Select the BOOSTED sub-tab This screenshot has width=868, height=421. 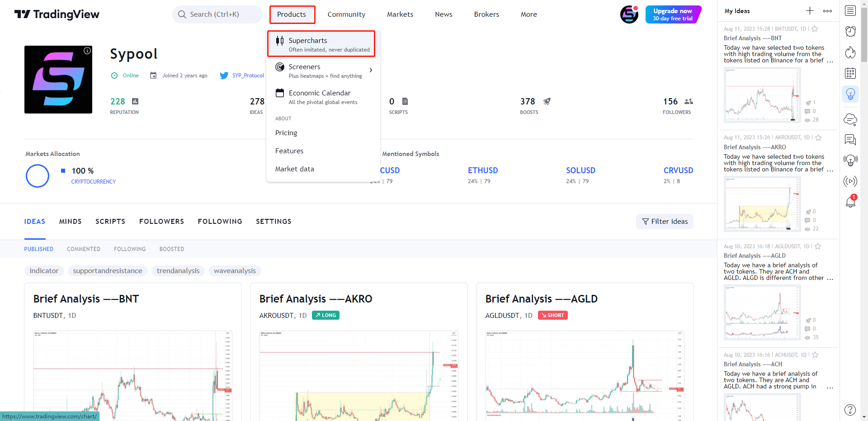coord(172,249)
